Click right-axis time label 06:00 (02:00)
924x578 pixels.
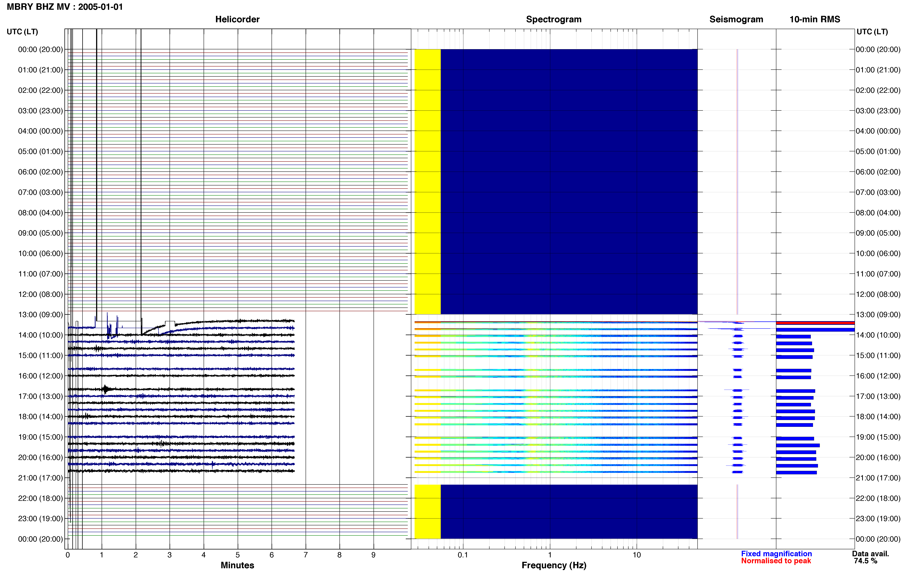[x=878, y=172]
